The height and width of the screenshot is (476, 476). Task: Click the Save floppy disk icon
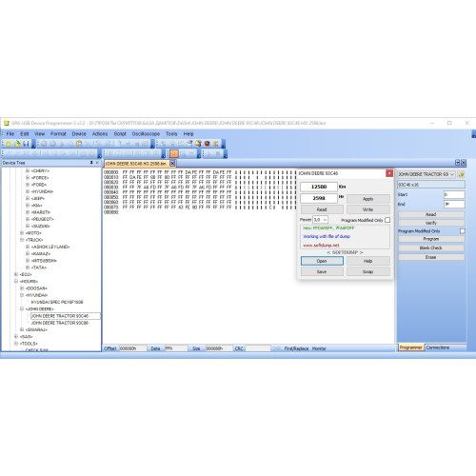pyautogui.click(x=26, y=144)
